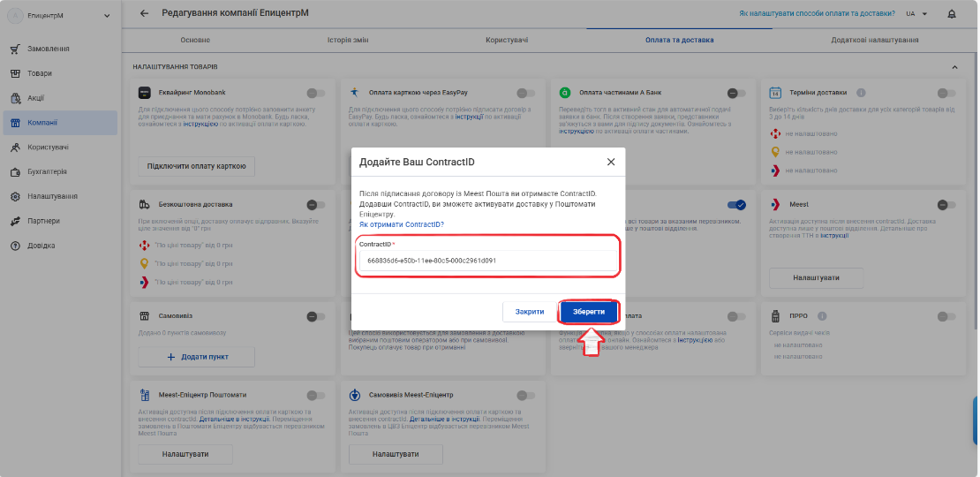Switch to Додаткові налаштування tab
The image size is (980, 477).
874,40
